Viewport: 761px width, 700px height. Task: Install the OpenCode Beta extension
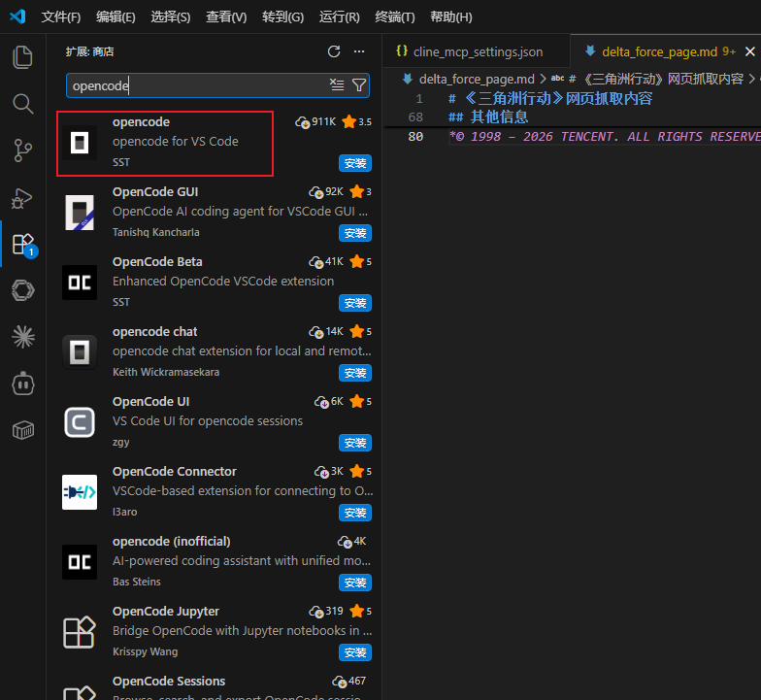(x=355, y=303)
